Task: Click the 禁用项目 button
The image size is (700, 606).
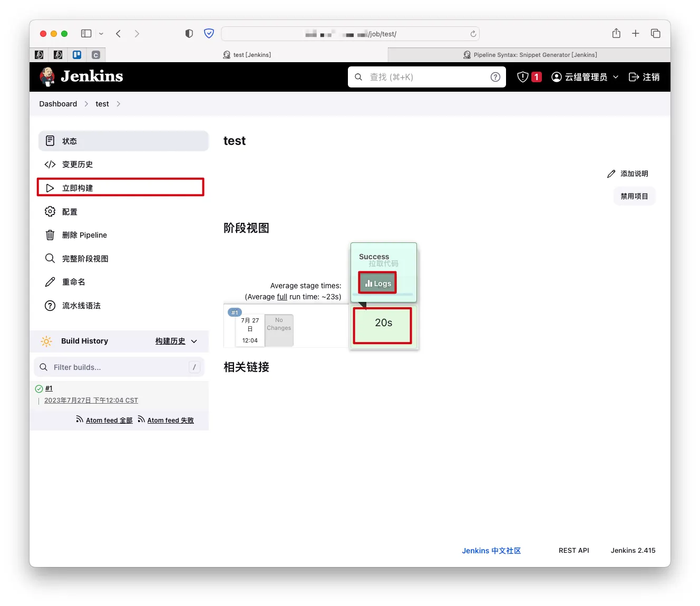Action: tap(634, 196)
